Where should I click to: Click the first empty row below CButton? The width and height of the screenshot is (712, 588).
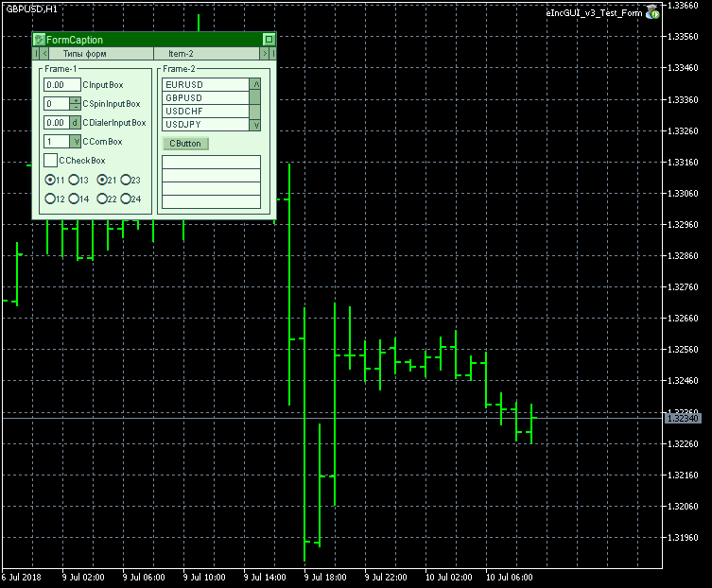(212, 162)
